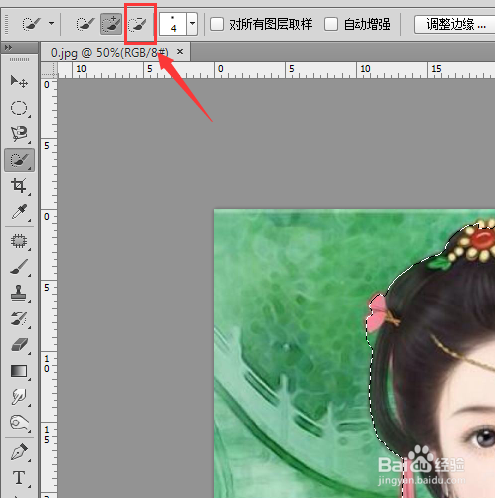The image size is (495, 498).
Task: Select the Quick Selection tool in toolbox
Action: [x=19, y=160]
